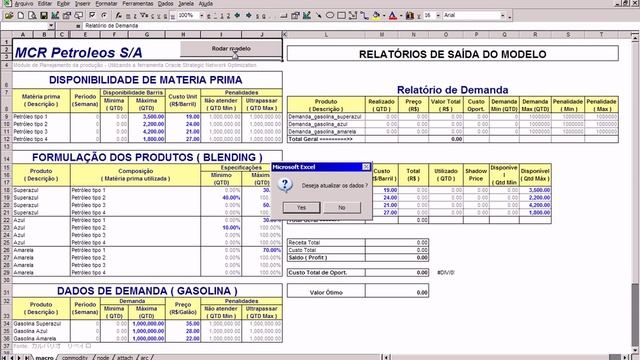The height and width of the screenshot is (360, 640).
Task: Click Yes in the Microsoft Excel dialog
Action: pos(301,207)
